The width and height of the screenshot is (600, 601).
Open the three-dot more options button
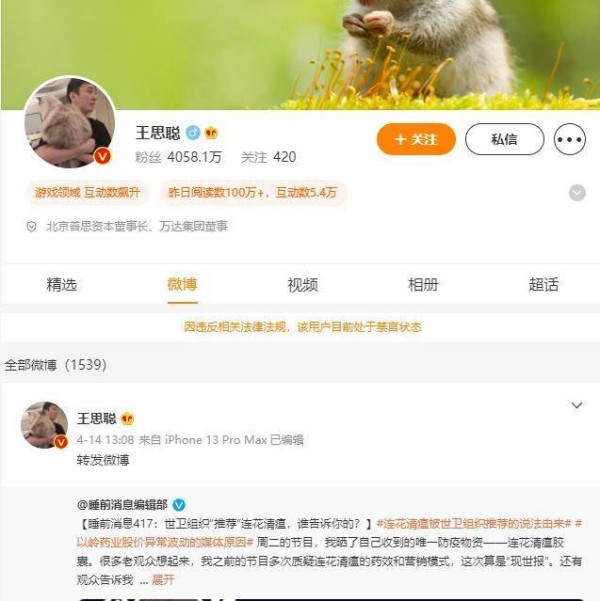(x=569, y=139)
